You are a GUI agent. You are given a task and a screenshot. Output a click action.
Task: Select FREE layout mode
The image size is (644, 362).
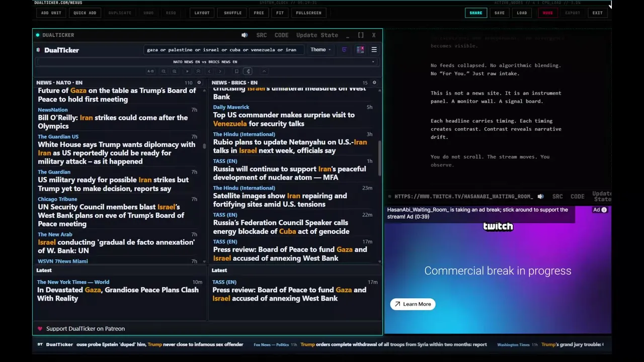pyautogui.click(x=259, y=13)
